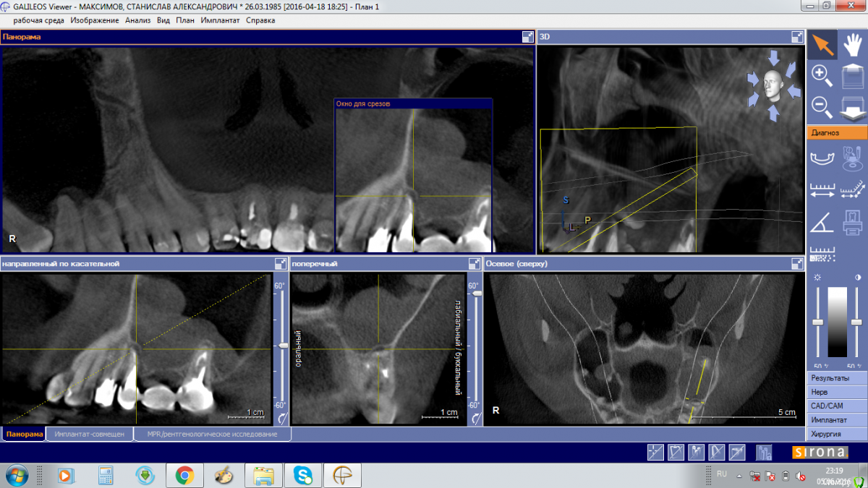Viewport: 868px width, 488px height.
Task: Expand the Хирургия section
Action: (837, 434)
